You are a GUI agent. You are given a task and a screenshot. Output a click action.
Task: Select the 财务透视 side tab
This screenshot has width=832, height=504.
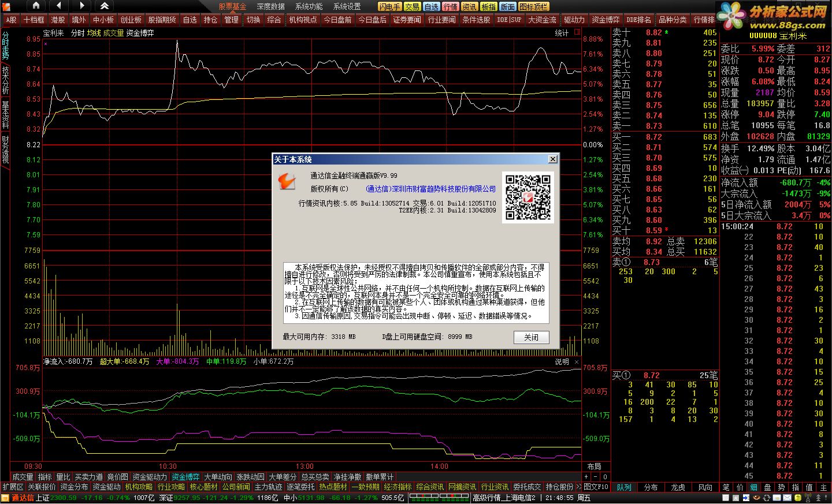[5, 150]
